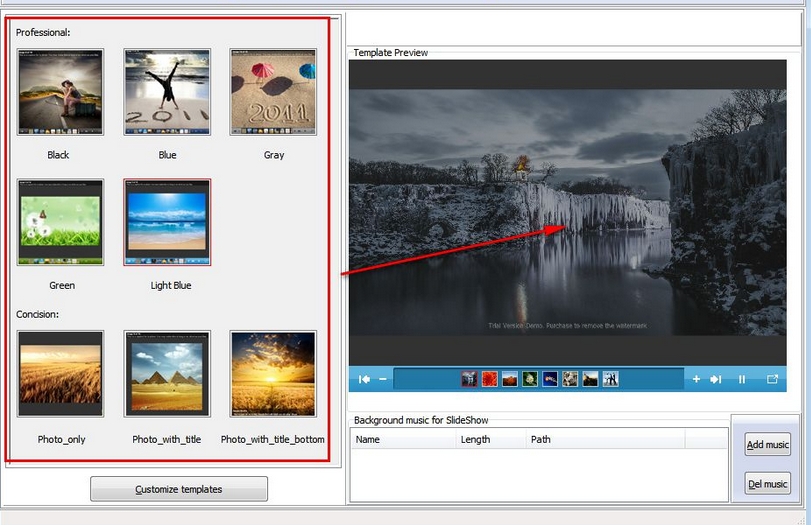811x525 pixels.
Task: Click the plus icon in player bar
Action: (696, 379)
